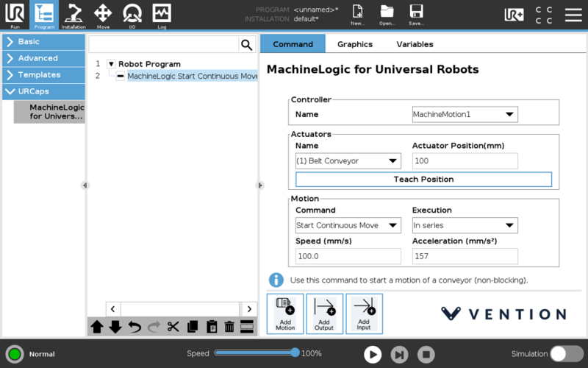Click the search magnifier icon
Viewport: 588px width, 368px height.
point(246,45)
